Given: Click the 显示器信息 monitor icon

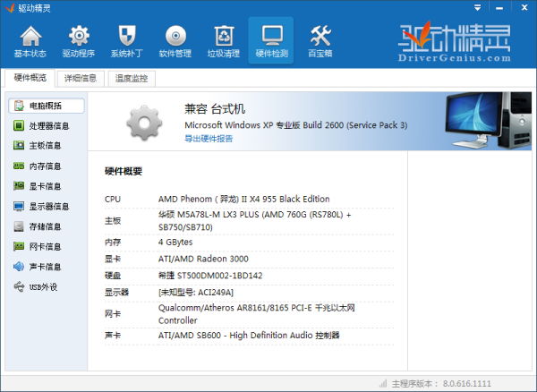Looking at the screenshot, I should pos(19,206).
